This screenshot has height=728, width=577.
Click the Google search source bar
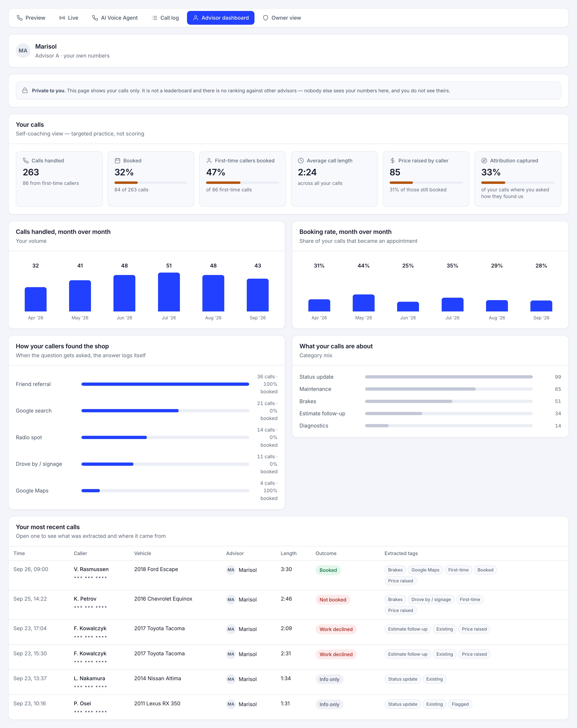(165, 411)
